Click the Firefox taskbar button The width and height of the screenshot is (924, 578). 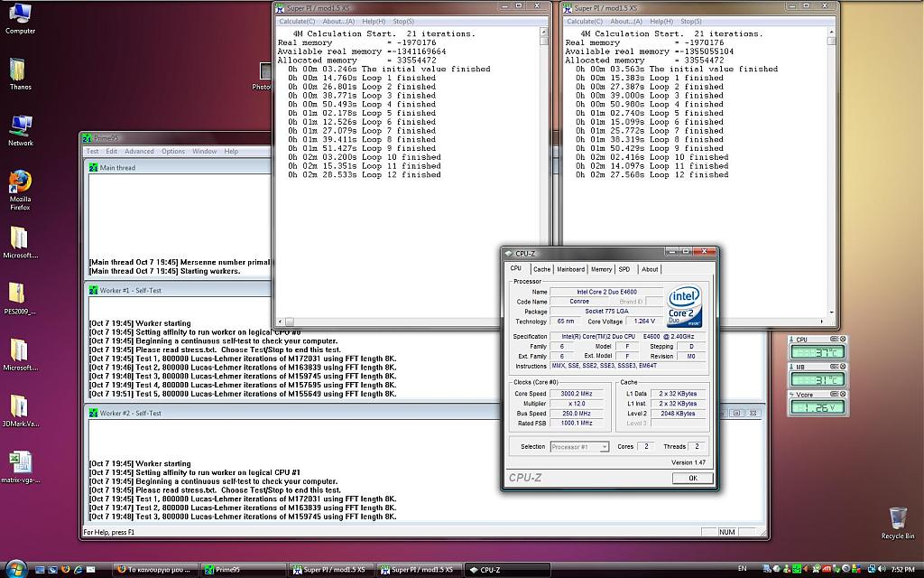(153, 570)
